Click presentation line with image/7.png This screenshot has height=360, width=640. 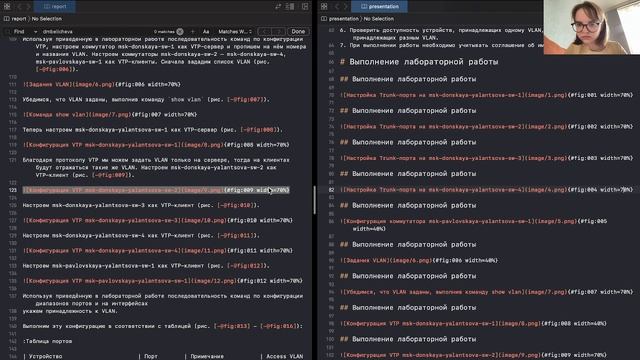pos(486,292)
